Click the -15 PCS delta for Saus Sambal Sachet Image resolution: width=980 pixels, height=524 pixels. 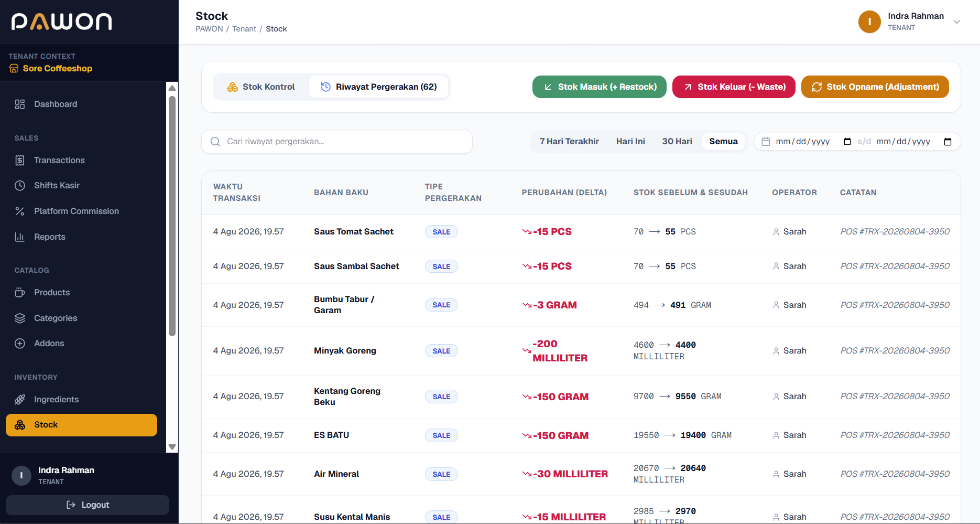[x=547, y=266]
